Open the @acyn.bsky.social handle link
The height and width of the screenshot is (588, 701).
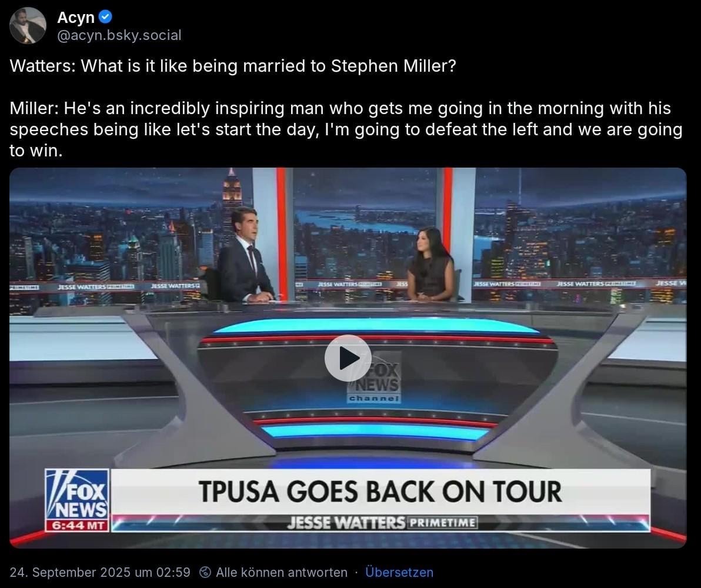coord(119,35)
